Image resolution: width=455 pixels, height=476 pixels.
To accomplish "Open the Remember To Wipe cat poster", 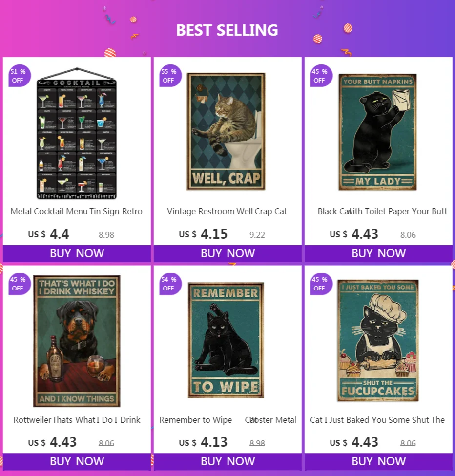I will point(226,340).
